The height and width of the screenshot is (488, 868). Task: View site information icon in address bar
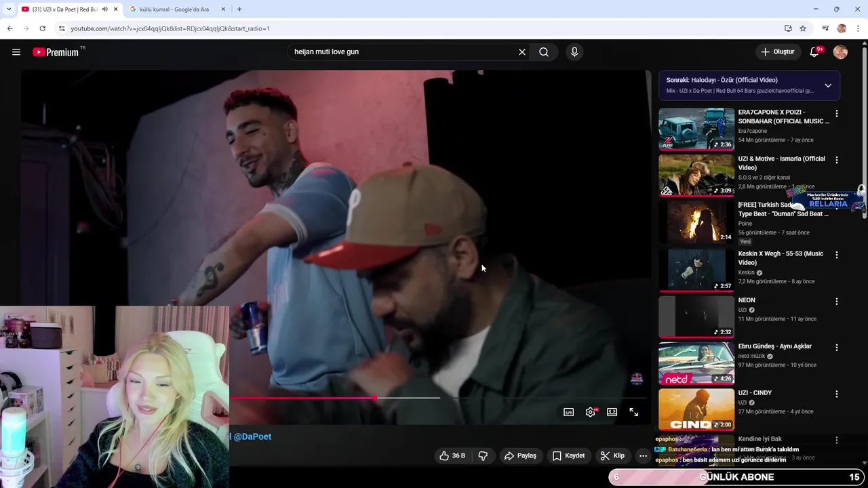[x=62, y=28]
